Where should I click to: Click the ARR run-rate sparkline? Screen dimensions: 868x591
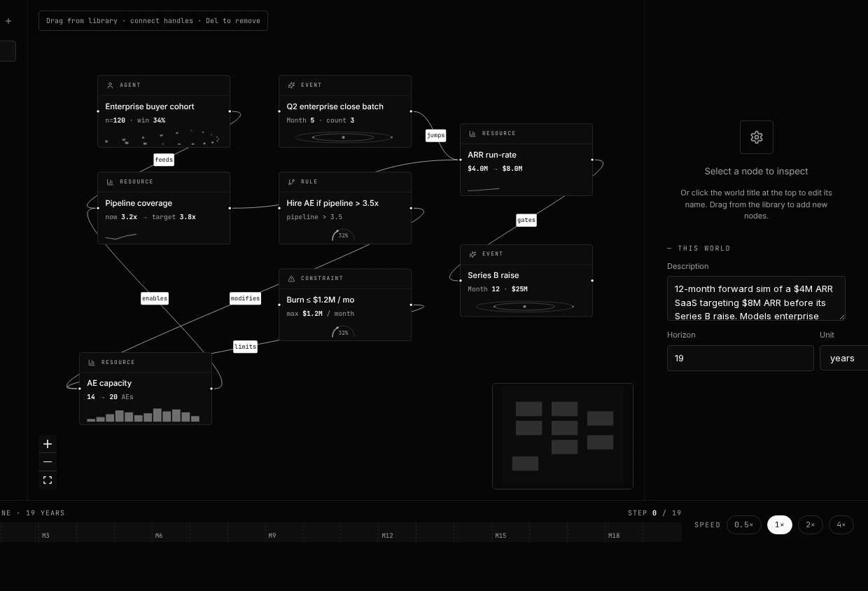[483, 189]
